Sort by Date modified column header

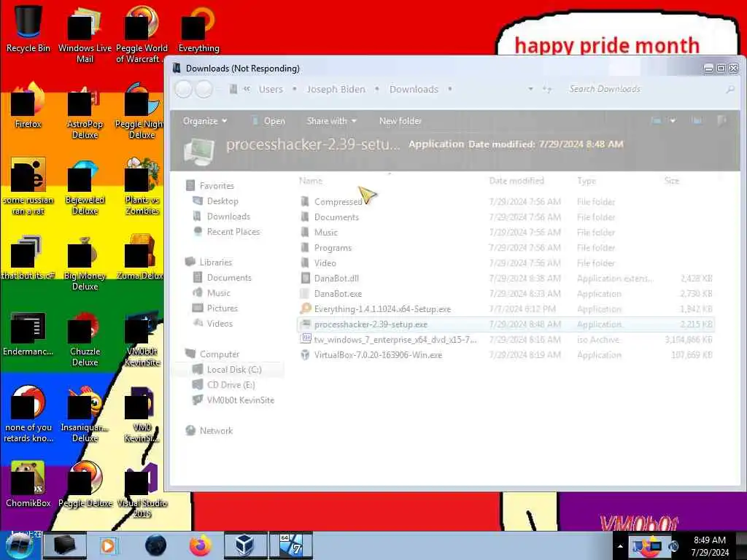click(516, 181)
